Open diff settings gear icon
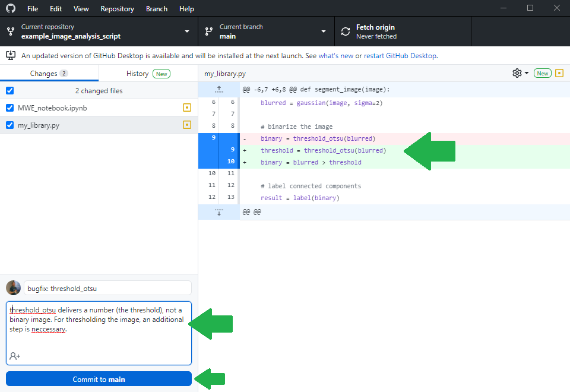Screen dimensions: 570x392 point(517,73)
